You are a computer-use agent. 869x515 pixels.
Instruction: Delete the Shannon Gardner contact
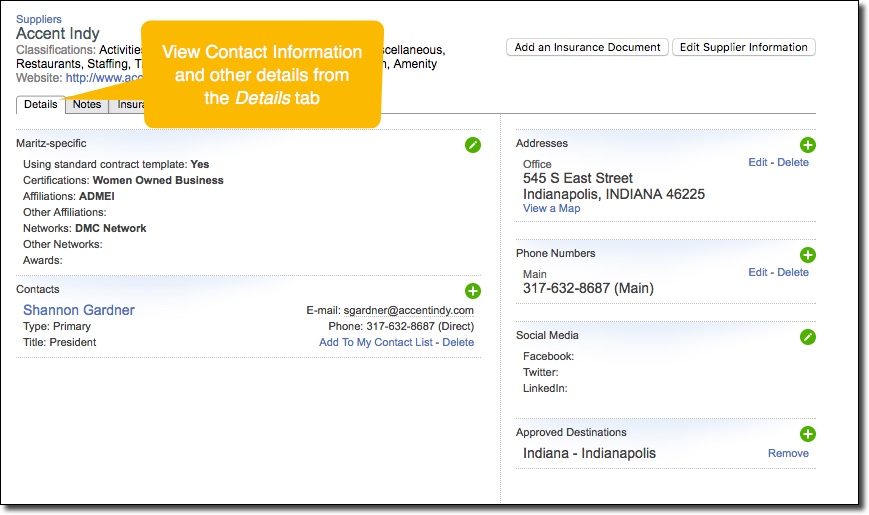coord(458,343)
